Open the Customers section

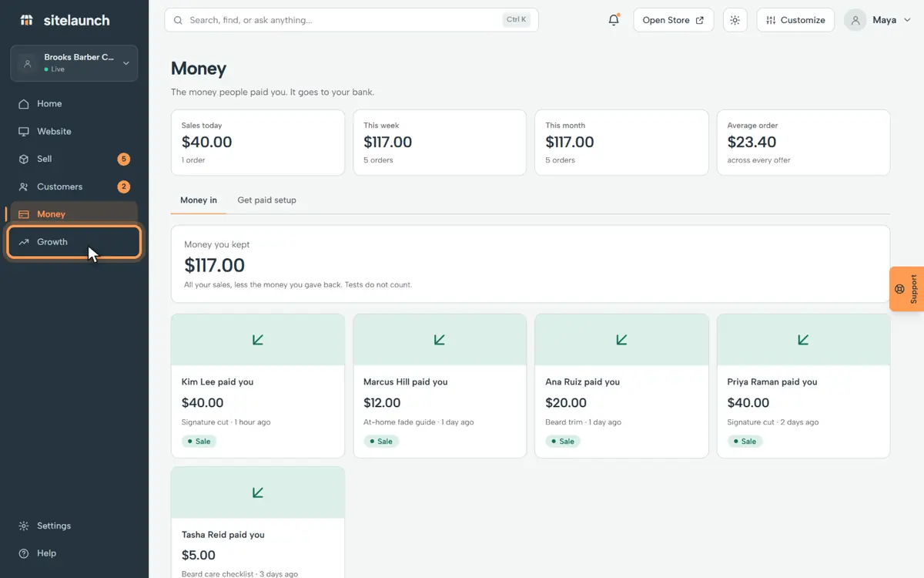(74, 187)
